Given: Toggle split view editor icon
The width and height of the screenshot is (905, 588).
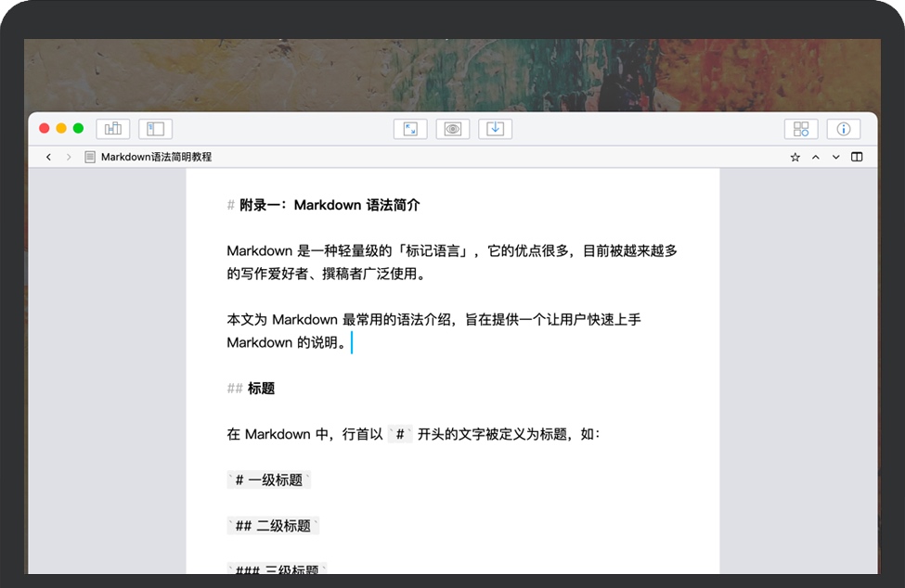Looking at the screenshot, I should click(857, 158).
